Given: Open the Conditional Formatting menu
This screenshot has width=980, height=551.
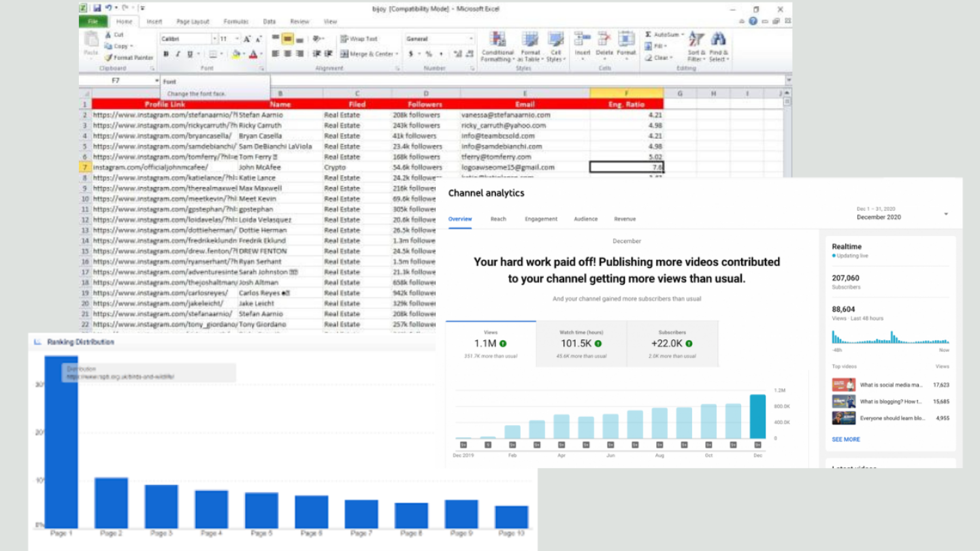Looking at the screenshot, I should click(497, 46).
